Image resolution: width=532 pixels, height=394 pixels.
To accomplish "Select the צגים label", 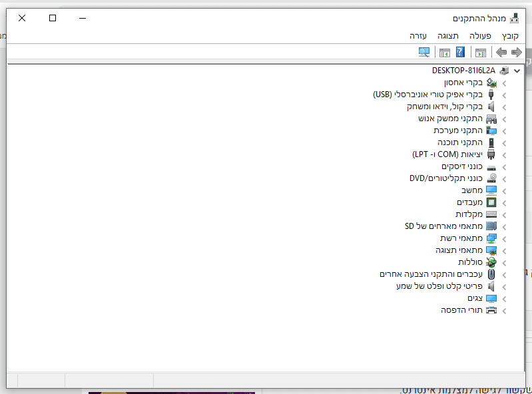I will [475, 298].
